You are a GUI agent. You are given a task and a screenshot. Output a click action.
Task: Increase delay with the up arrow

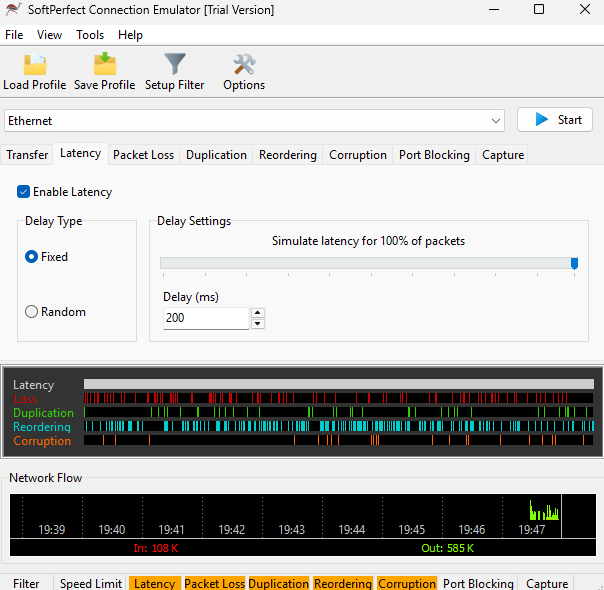pyautogui.click(x=258, y=313)
